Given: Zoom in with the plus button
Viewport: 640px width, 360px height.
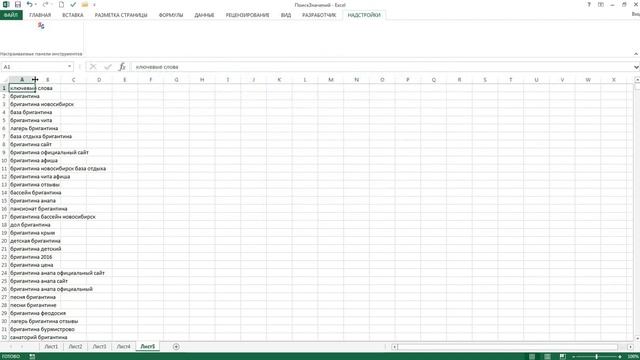Looking at the screenshot, I should (x=620, y=357).
